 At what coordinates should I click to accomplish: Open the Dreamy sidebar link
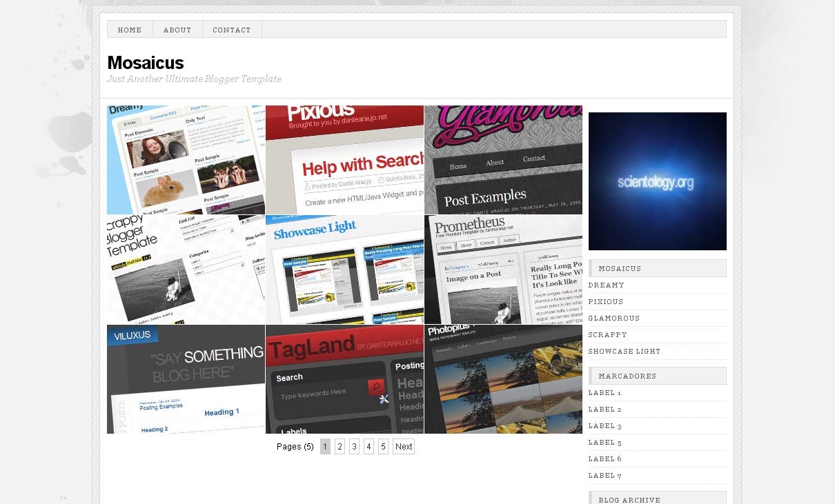607,285
